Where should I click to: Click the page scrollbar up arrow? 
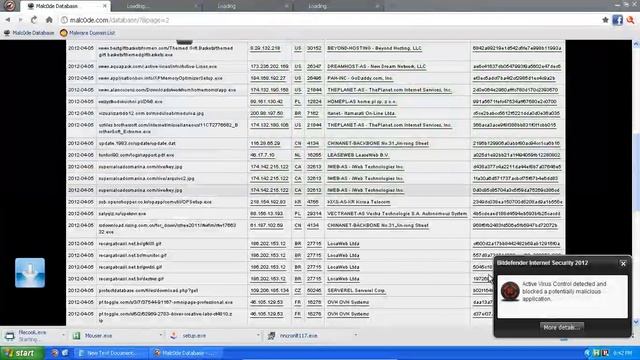pos(636,44)
